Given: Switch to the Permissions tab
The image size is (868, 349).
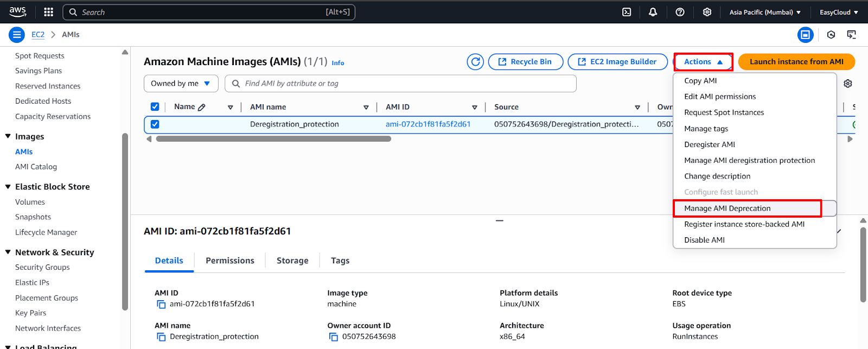Looking at the screenshot, I should click(230, 261).
